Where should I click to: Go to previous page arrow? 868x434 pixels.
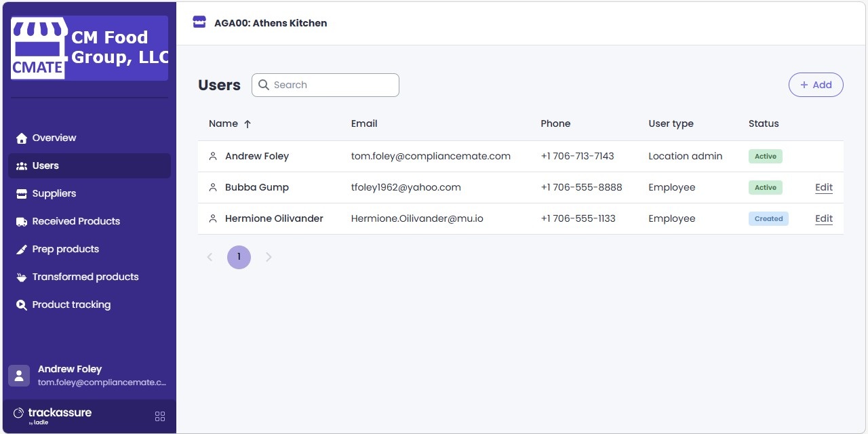(210, 257)
